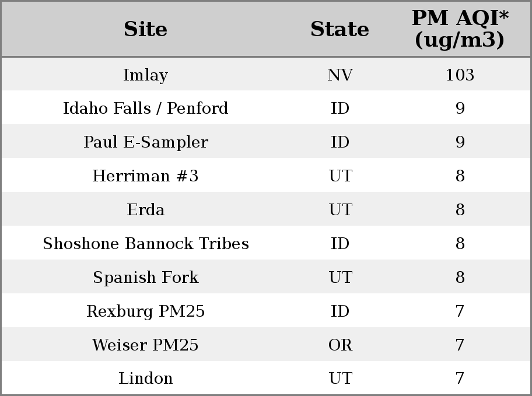
Task: Select the Paul E-Sampler site name
Action: pyautogui.click(x=146, y=142)
